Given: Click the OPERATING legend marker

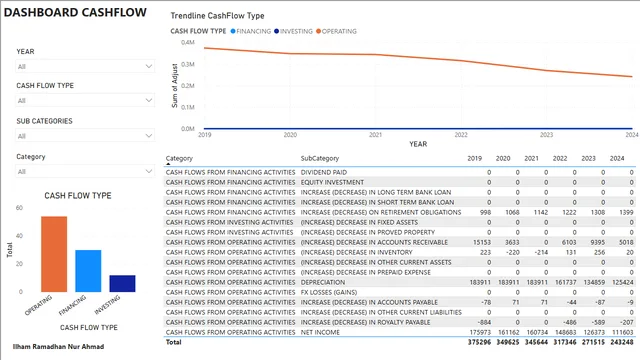Looking at the screenshot, I should (318, 31).
